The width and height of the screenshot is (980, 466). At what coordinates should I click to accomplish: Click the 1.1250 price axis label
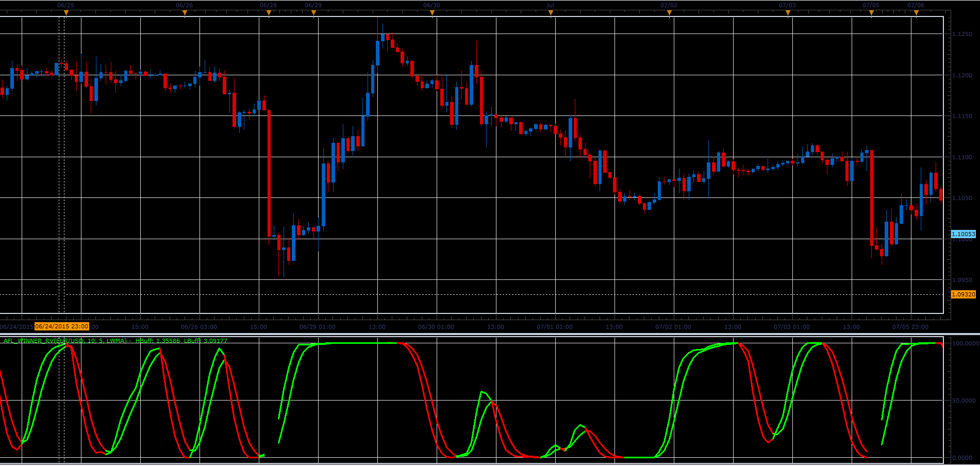tap(962, 34)
